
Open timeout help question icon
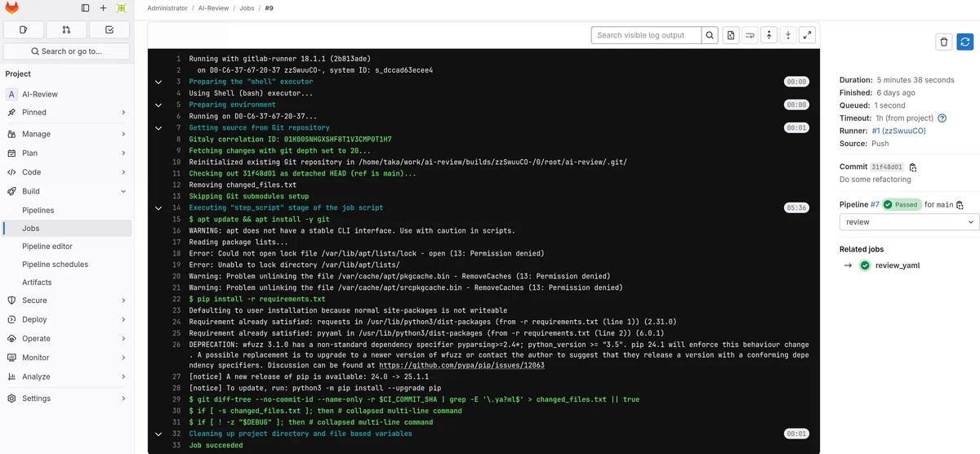942,118
